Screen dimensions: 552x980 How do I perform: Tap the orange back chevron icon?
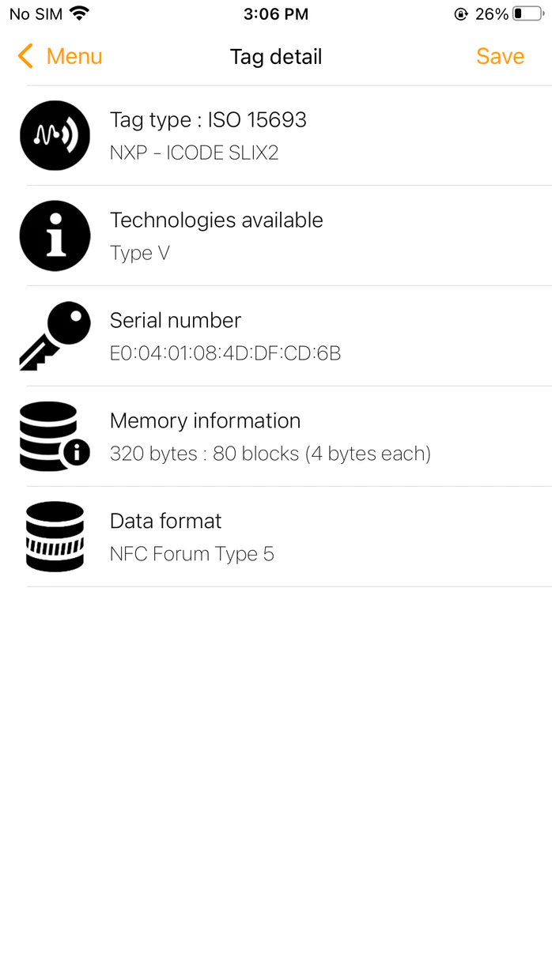(25, 57)
